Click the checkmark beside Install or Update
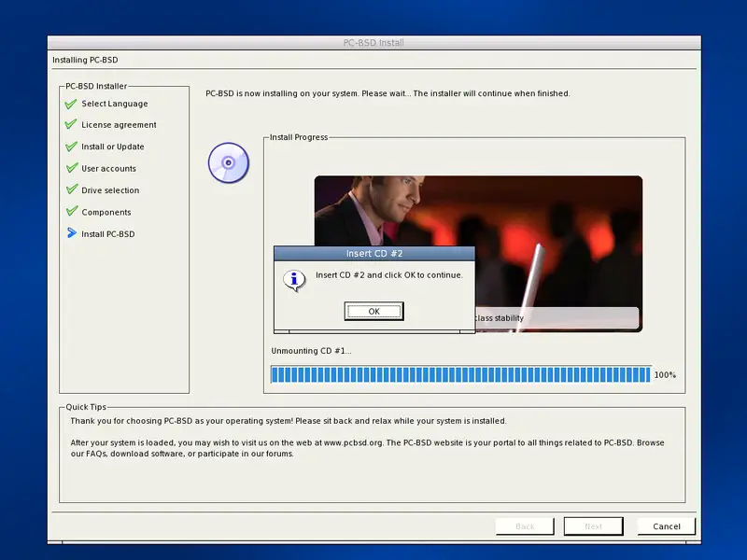747x560 pixels. tap(71, 147)
